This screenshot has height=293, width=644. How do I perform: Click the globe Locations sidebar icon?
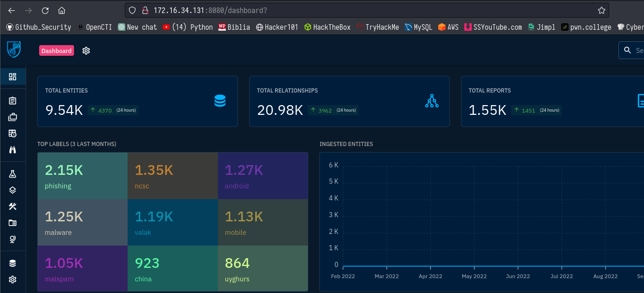(x=13, y=239)
